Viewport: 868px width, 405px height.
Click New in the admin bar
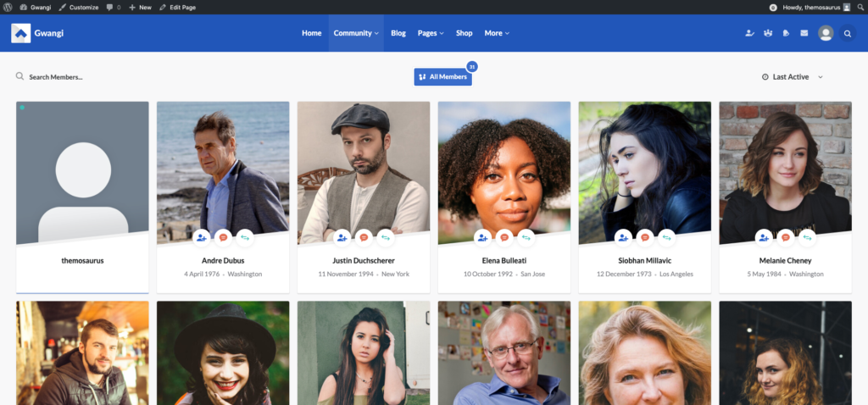click(x=140, y=7)
